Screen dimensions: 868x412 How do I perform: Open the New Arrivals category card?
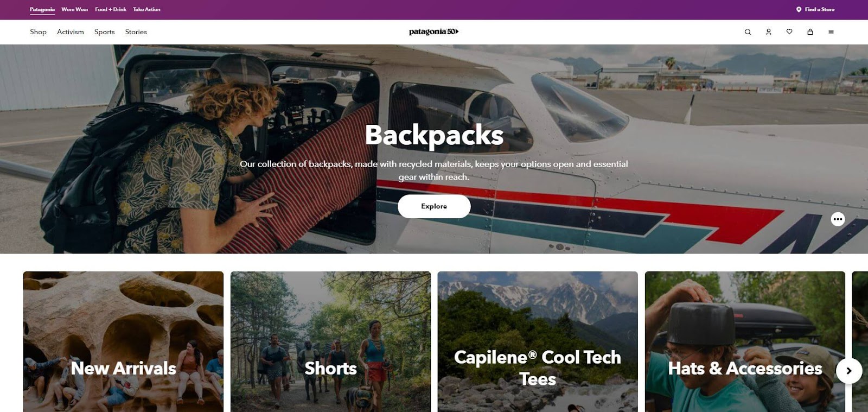click(123, 342)
